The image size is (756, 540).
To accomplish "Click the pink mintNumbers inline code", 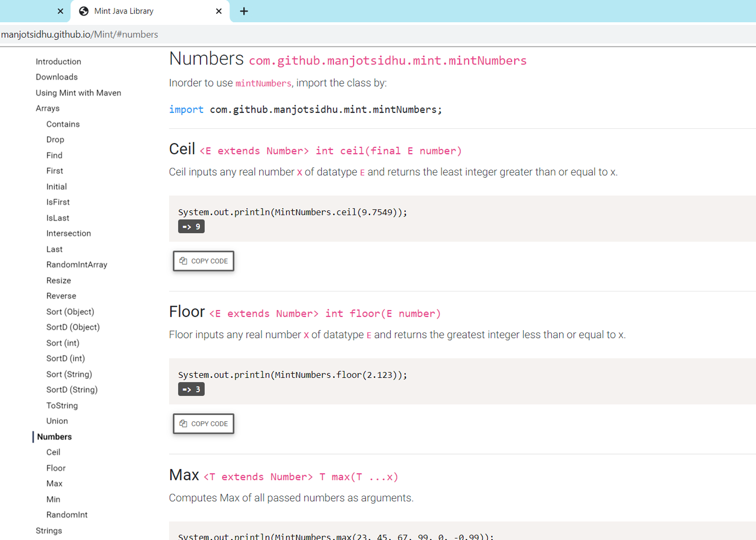I will [264, 84].
